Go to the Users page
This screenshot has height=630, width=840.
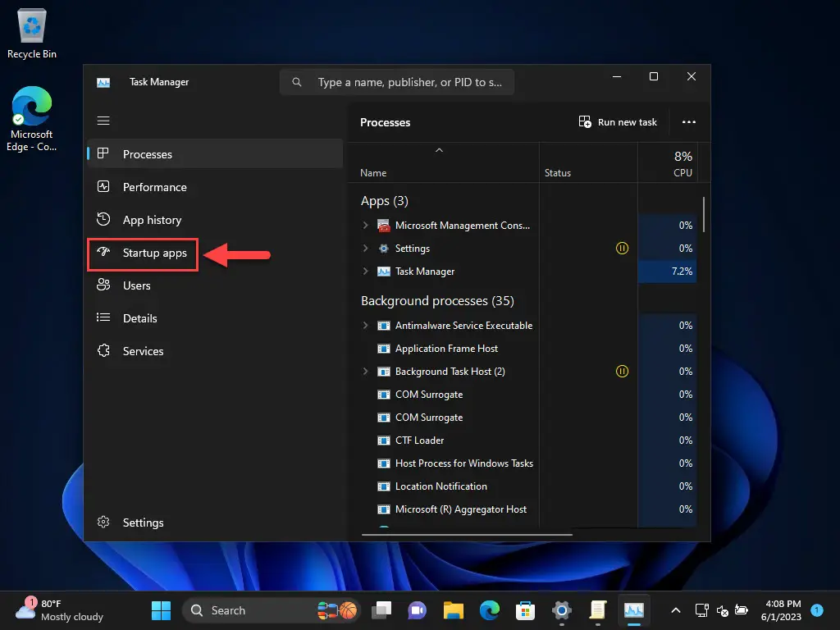[214, 285]
